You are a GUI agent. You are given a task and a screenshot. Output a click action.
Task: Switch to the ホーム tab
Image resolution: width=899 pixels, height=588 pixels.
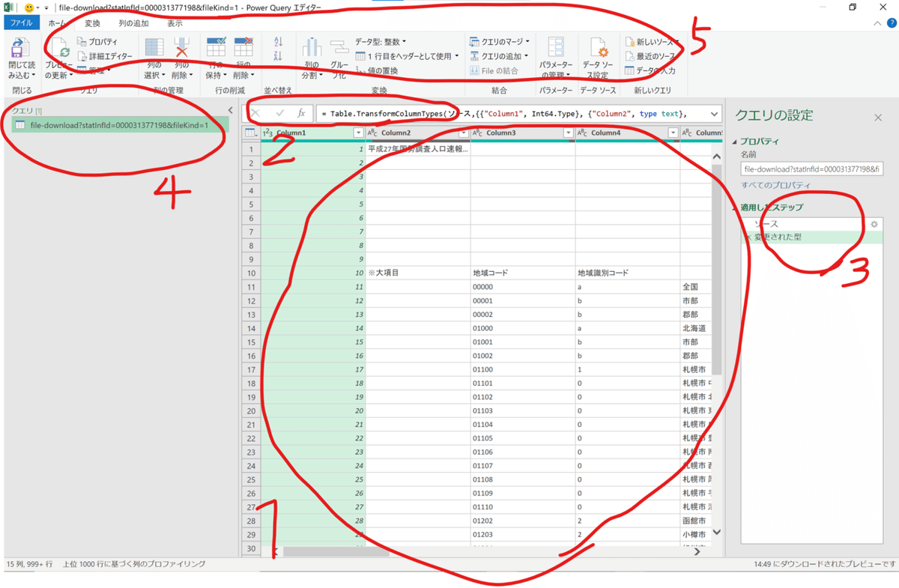[x=57, y=23]
